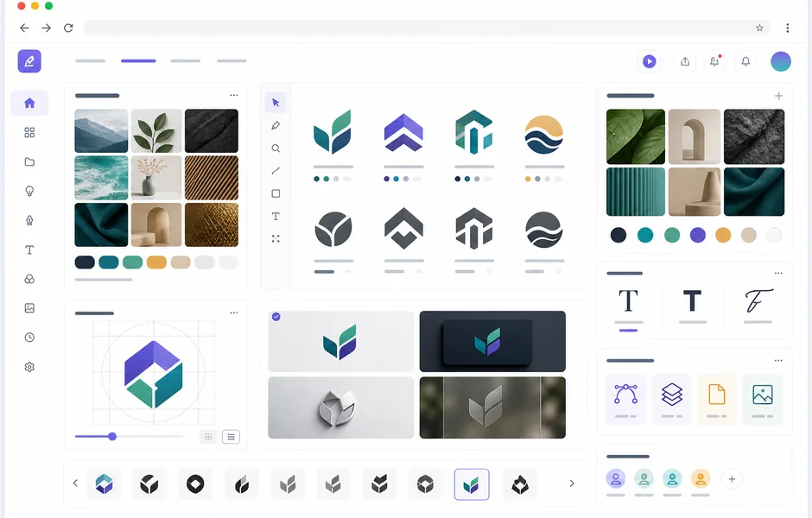
Task: Open three-dots menu of typography panel
Action: [x=778, y=273]
